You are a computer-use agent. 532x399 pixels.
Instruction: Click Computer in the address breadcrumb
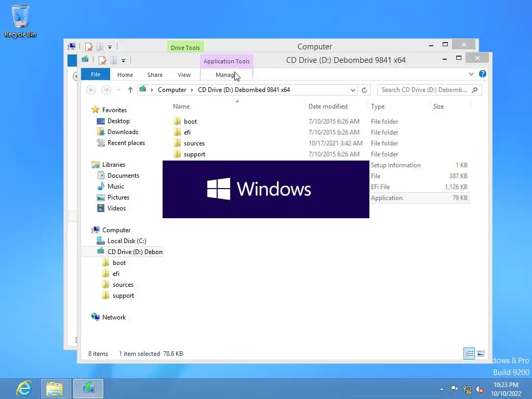coord(172,90)
